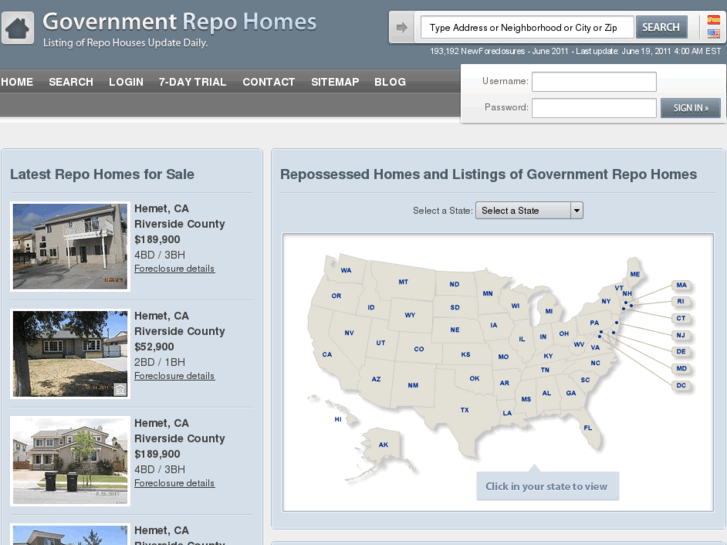This screenshot has width=727, height=545.
Task: Select New York (NY) on the map
Action: click(x=606, y=301)
